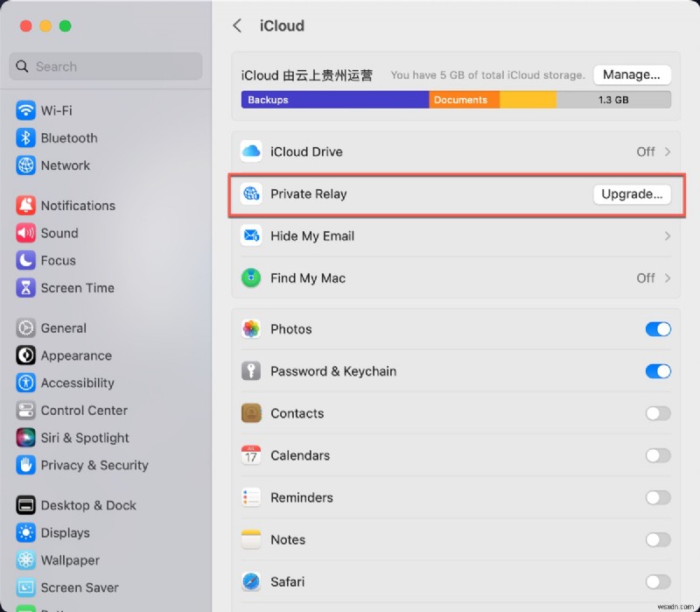The width and height of the screenshot is (700, 612).
Task: Click the Manage... storage button
Action: tap(632, 74)
